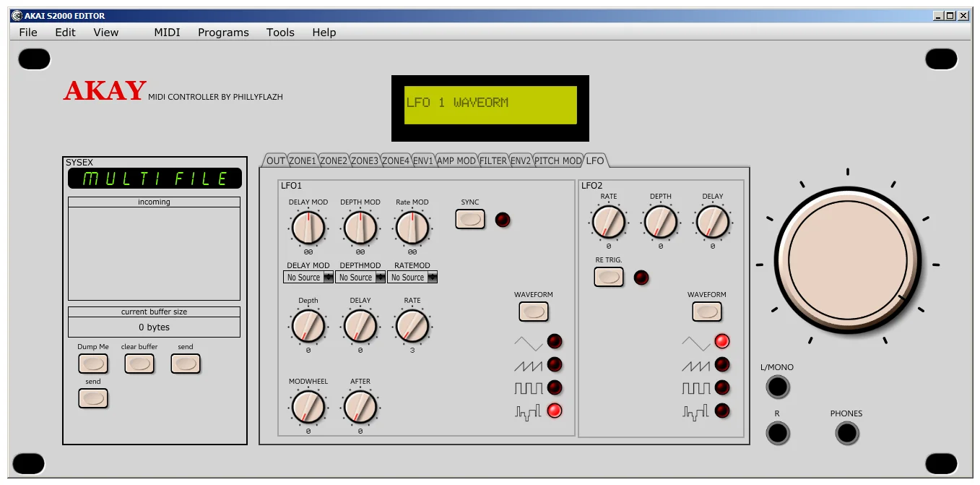The height and width of the screenshot is (485, 980).
Task: Switch to the ZONE4 tab
Action: point(396,160)
